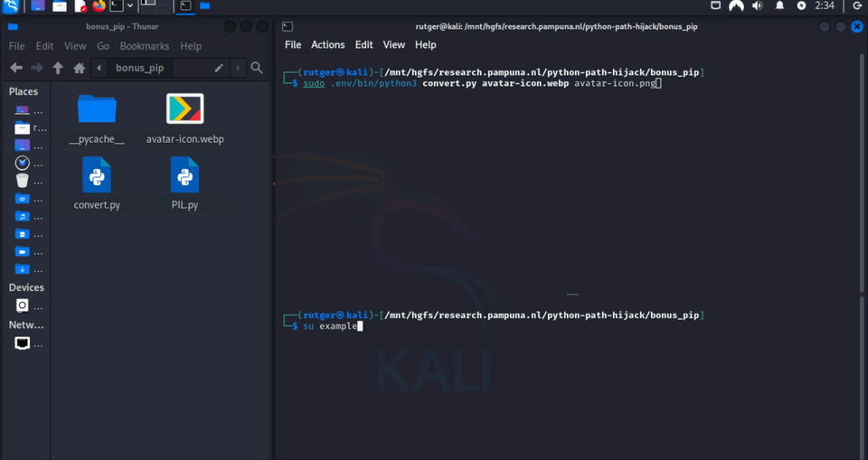Go to parent folder in Thunar
Viewport: 868px width, 460px height.
(x=58, y=68)
